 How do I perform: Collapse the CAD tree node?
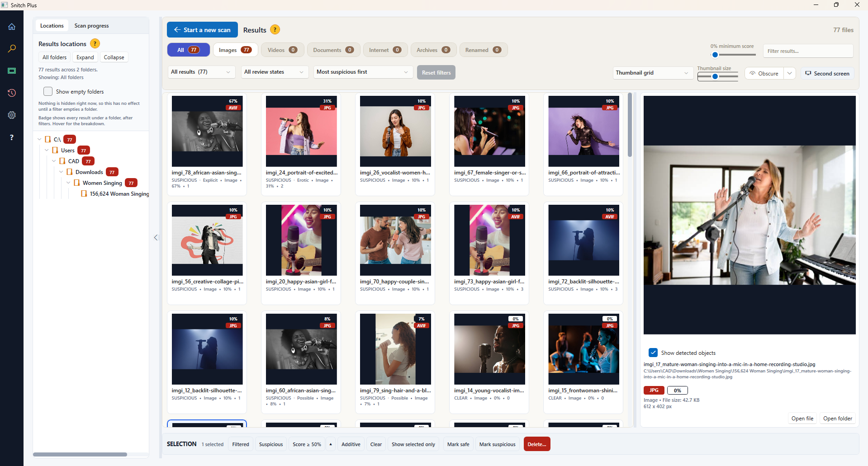coord(54,161)
